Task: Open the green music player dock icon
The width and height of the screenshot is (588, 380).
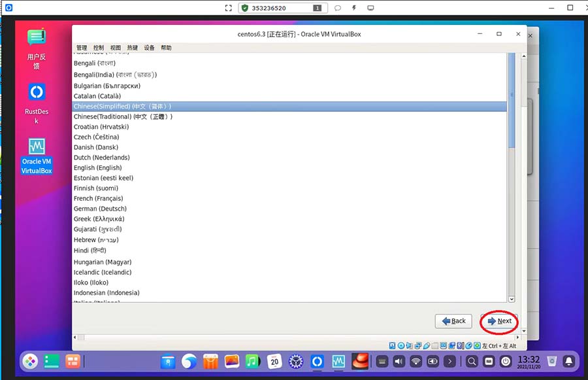Action: click(253, 362)
